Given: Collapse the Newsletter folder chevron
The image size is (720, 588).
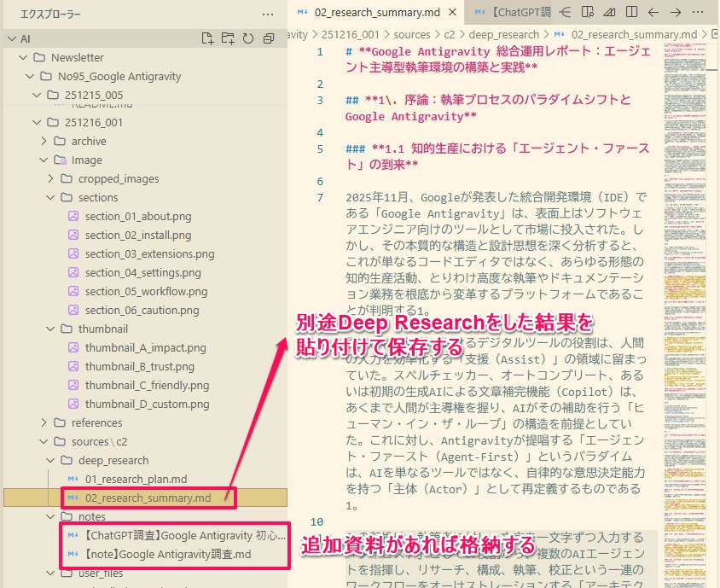Looking at the screenshot, I should (23, 57).
